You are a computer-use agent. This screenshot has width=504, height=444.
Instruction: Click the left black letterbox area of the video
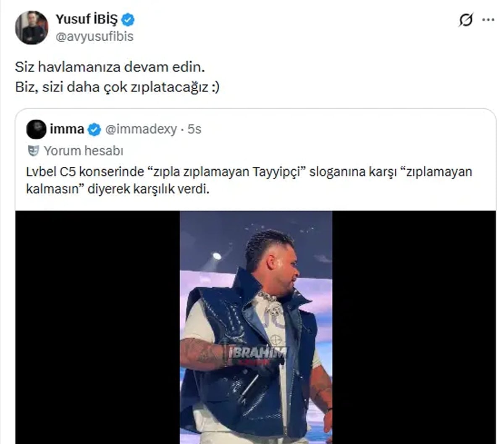[x=97, y=327]
